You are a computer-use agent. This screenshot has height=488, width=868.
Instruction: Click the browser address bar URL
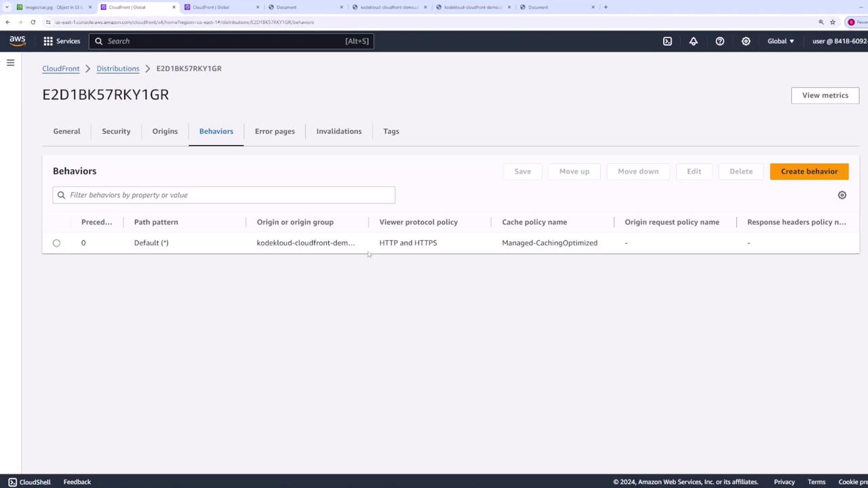(x=184, y=22)
